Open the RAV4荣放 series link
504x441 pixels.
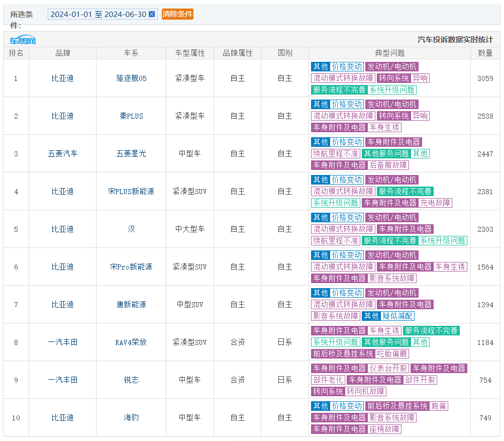131,342
